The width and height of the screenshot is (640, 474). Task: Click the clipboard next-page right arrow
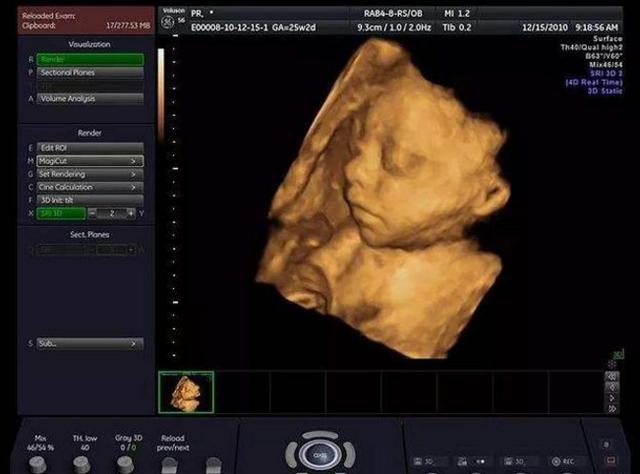pyautogui.click(x=612, y=398)
